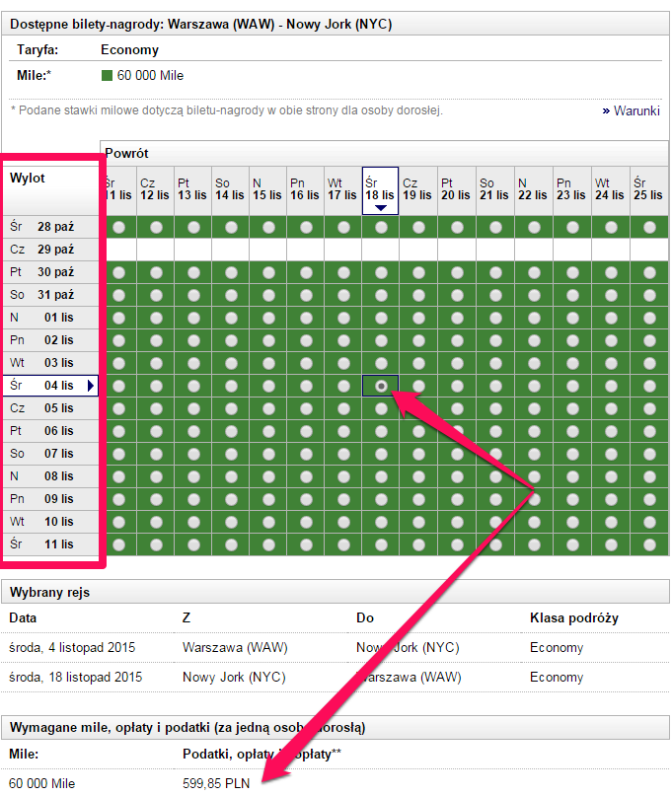Click return column header Pn 23 lis
Image resolution: width=672 pixels, height=796 pixels.
pos(572,189)
